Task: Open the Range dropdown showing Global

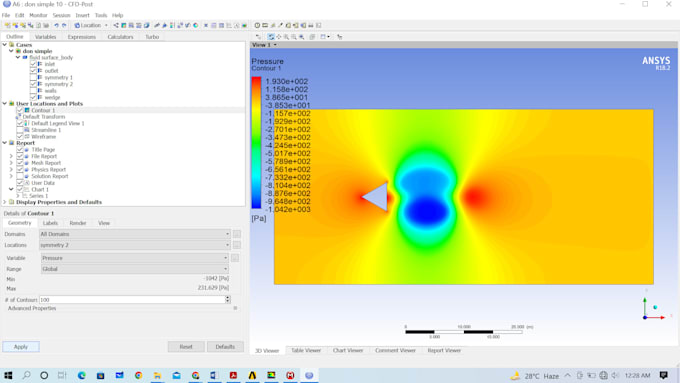Action: coord(134,269)
